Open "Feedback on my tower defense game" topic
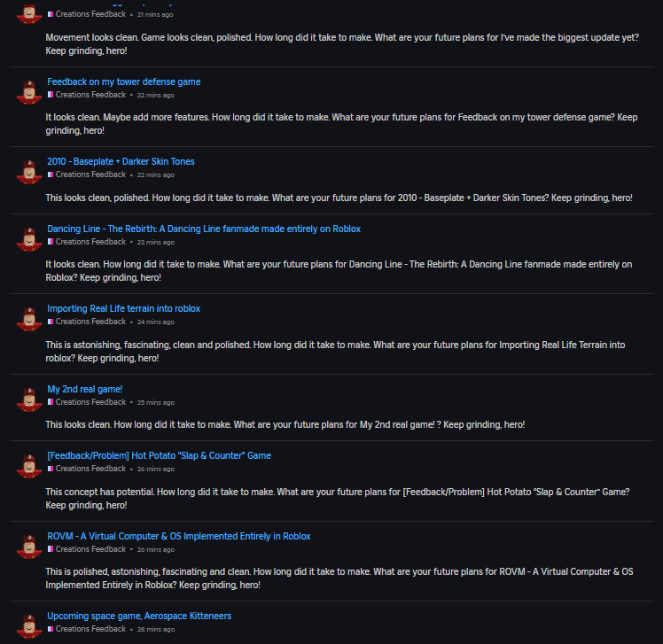The width and height of the screenshot is (663, 644). [124, 81]
